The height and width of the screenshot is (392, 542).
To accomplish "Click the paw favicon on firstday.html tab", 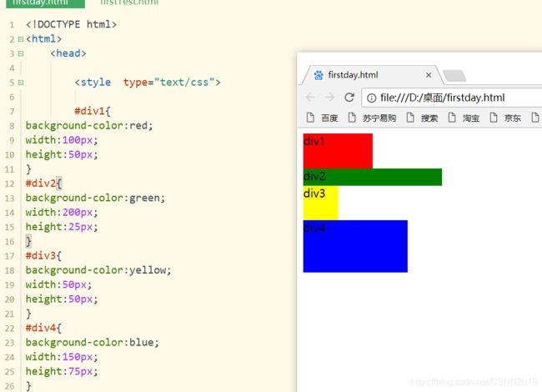I will click(319, 75).
